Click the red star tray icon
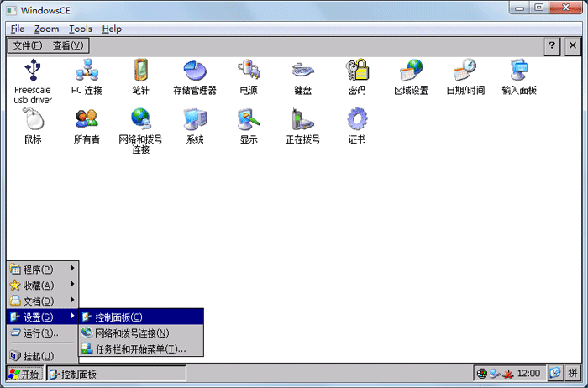The width and height of the screenshot is (588, 388). point(508,374)
